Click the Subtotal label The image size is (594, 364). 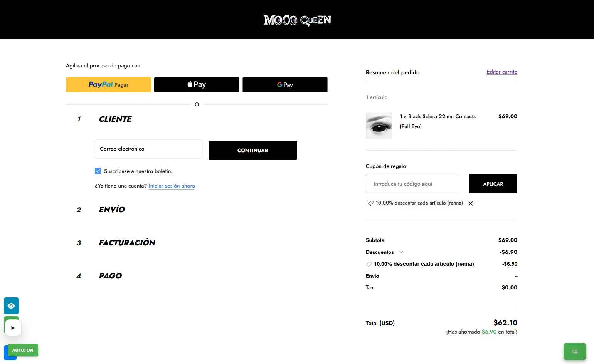click(x=375, y=240)
